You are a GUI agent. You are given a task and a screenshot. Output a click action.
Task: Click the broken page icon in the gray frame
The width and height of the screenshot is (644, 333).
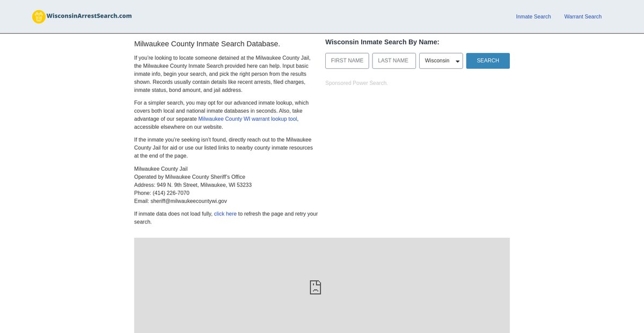click(316, 287)
